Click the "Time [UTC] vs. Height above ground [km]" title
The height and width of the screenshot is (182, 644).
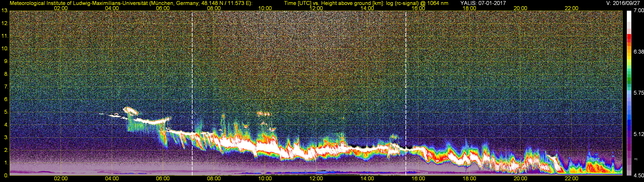[x=334, y=3]
